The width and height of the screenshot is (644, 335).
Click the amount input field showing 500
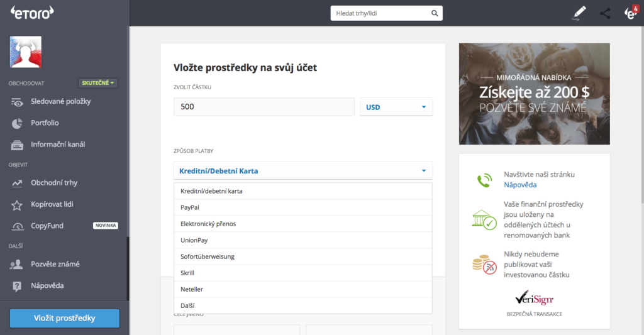[x=264, y=107]
